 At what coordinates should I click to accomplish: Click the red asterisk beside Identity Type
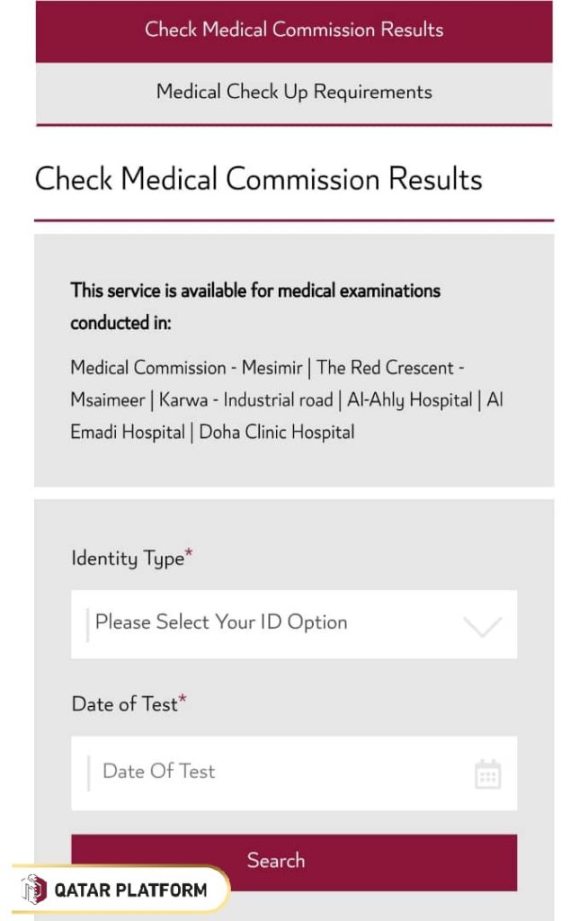coord(190,551)
